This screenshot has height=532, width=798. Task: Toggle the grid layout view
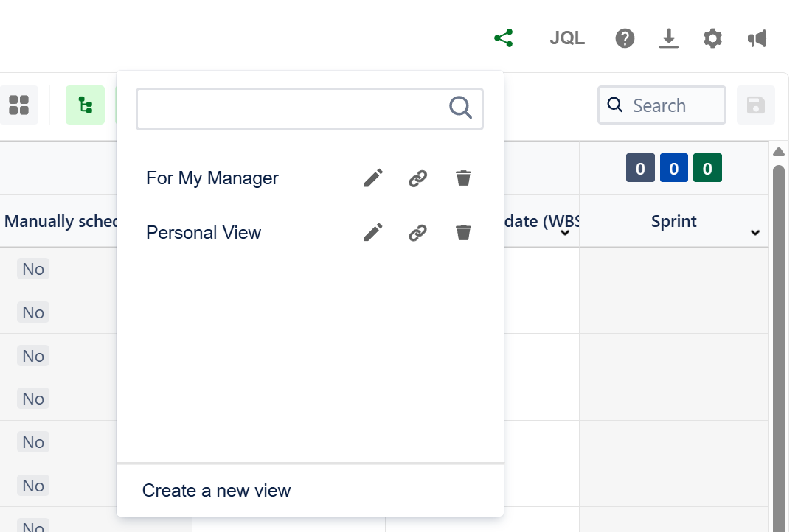point(18,105)
